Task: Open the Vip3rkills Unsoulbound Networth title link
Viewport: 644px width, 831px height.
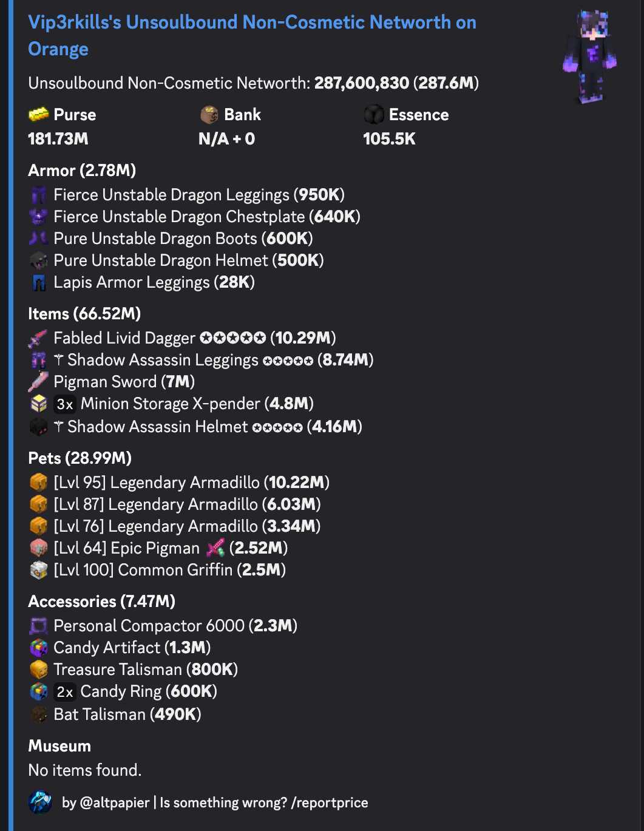Action: [252, 35]
